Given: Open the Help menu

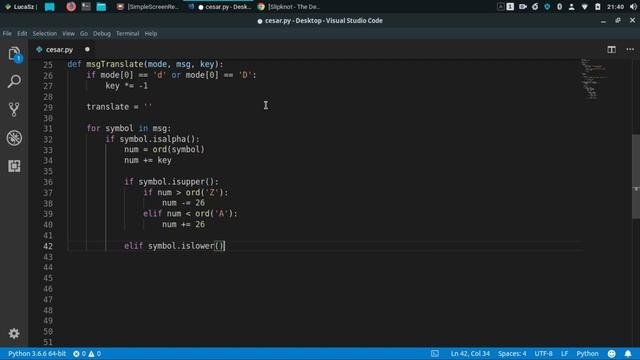Looking at the screenshot, I should click(x=151, y=33).
